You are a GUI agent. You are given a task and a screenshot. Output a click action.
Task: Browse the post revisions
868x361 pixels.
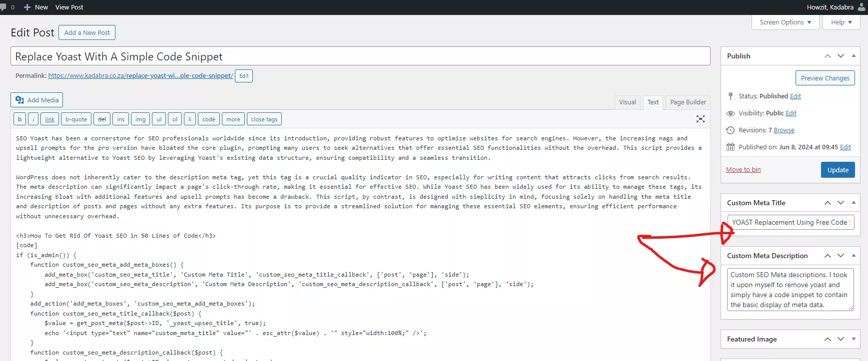tap(784, 130)
